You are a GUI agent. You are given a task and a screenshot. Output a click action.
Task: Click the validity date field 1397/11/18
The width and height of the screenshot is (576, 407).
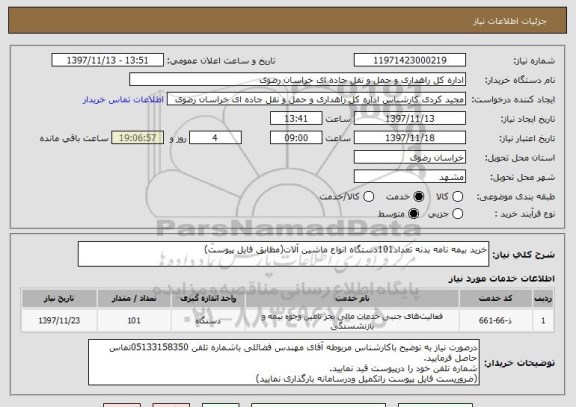(410, 138)
